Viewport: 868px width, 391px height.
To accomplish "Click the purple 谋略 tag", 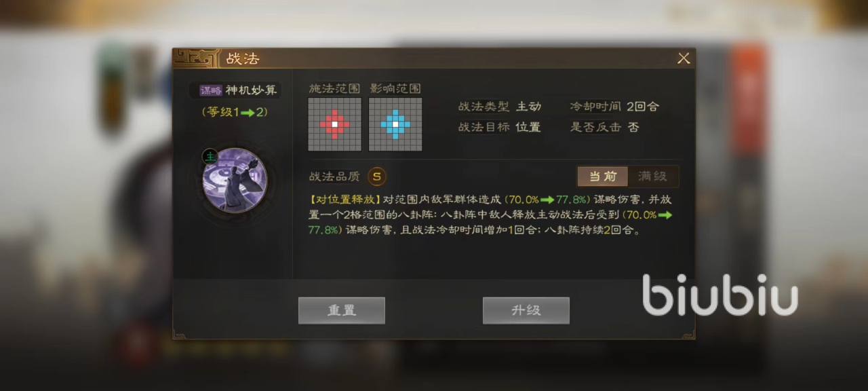I will 211,90.
